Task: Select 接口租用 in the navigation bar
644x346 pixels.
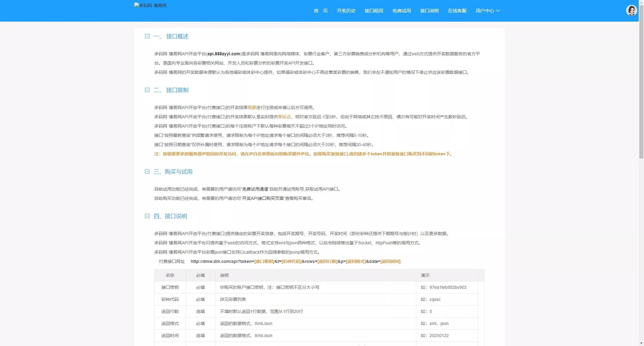Action: point(374,11)
